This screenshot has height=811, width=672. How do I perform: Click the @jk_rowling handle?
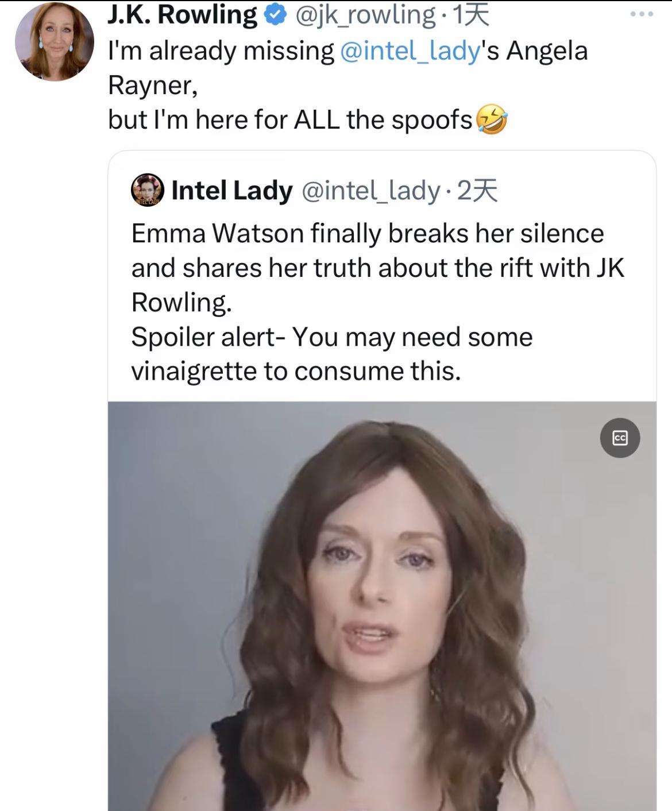[365, 15]
